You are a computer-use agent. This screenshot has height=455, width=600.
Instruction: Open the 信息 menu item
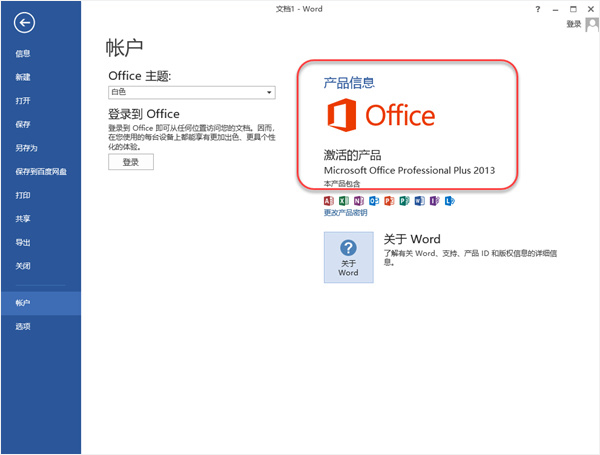(x=23, y=54)
